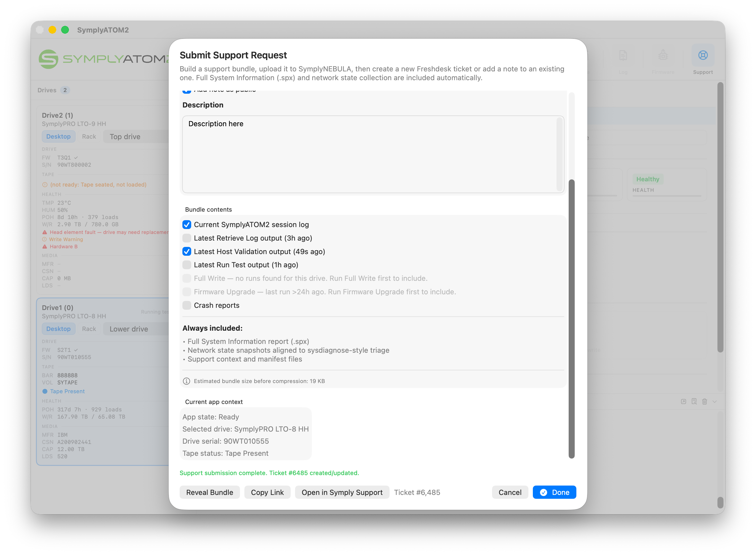Viewport: 756px width, 555px height.
Task: Click the blue Done button
Action: pos(554,492)
